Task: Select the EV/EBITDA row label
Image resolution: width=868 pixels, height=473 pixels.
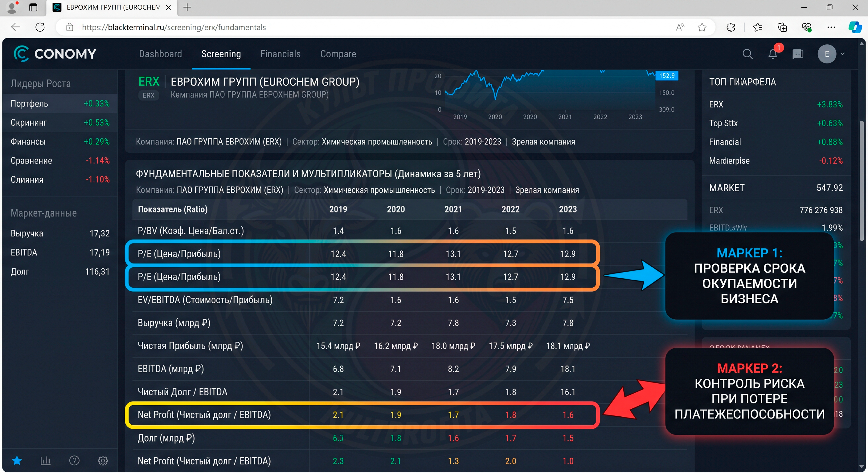Action: [205, 300]
